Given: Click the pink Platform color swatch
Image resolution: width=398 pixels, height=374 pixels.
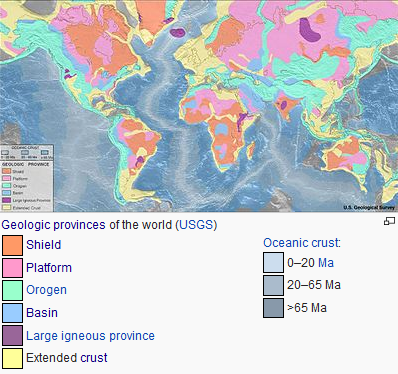Looking at the screenshot, I should [13, 268].
